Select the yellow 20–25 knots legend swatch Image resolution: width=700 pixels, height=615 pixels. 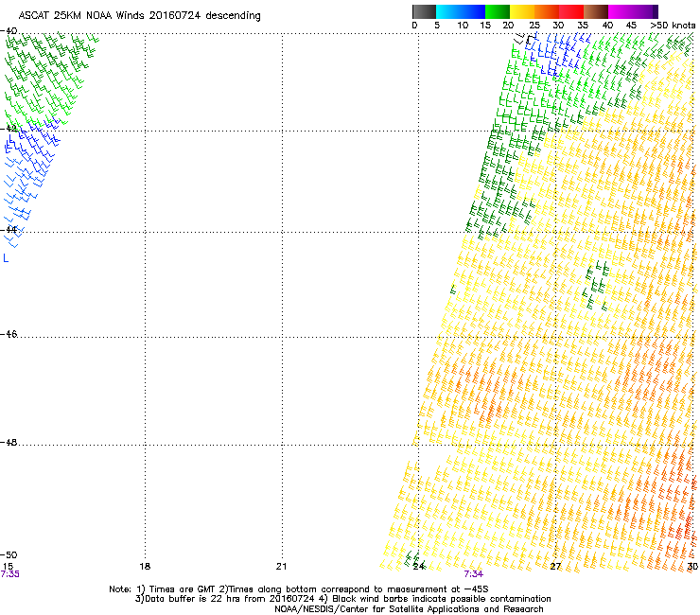(x=522, y=11)
